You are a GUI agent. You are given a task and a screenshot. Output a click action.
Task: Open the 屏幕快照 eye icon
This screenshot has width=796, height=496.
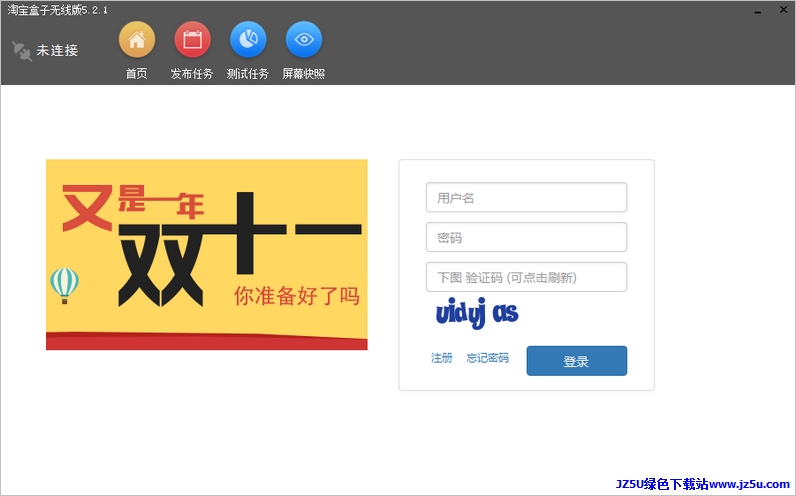point(304,40)
